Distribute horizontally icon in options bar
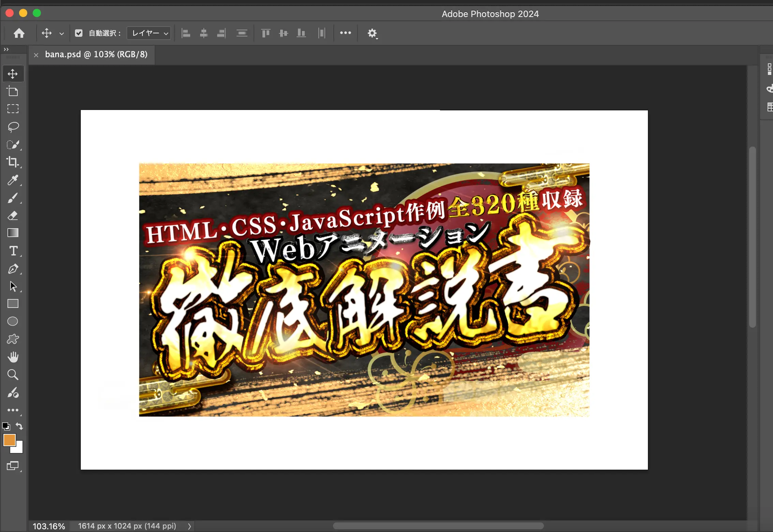This screenshot has width=773, height=532. [322, 33]
